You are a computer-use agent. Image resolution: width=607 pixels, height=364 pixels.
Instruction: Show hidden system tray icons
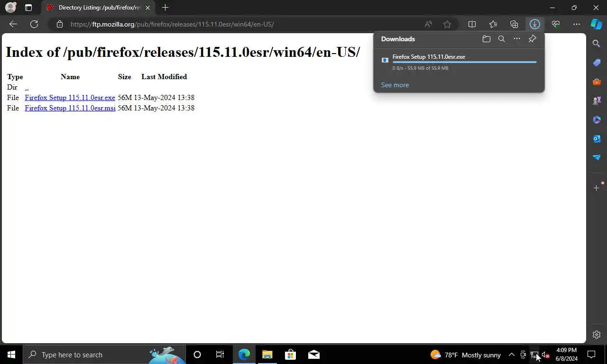click(x=512, y=355)
